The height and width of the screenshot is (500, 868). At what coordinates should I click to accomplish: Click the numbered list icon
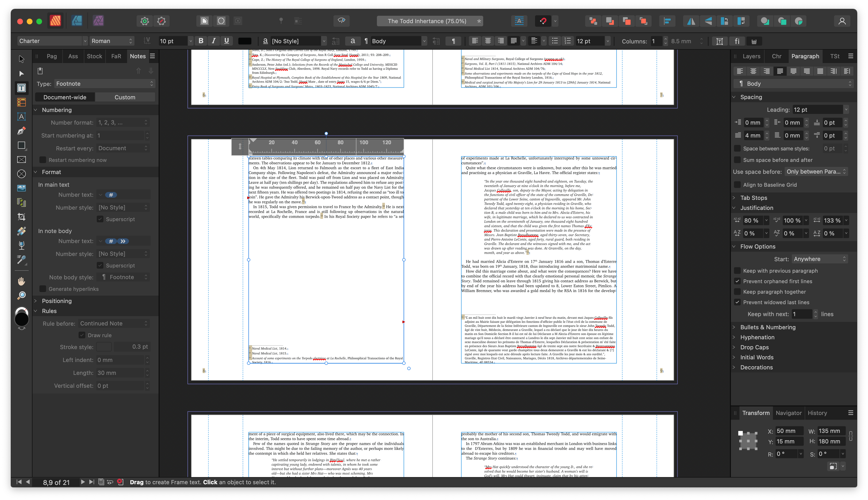[568, 41]
